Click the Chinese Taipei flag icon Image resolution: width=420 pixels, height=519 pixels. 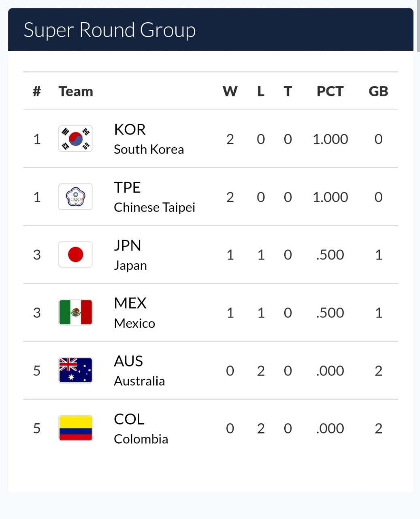click(75, 197)
